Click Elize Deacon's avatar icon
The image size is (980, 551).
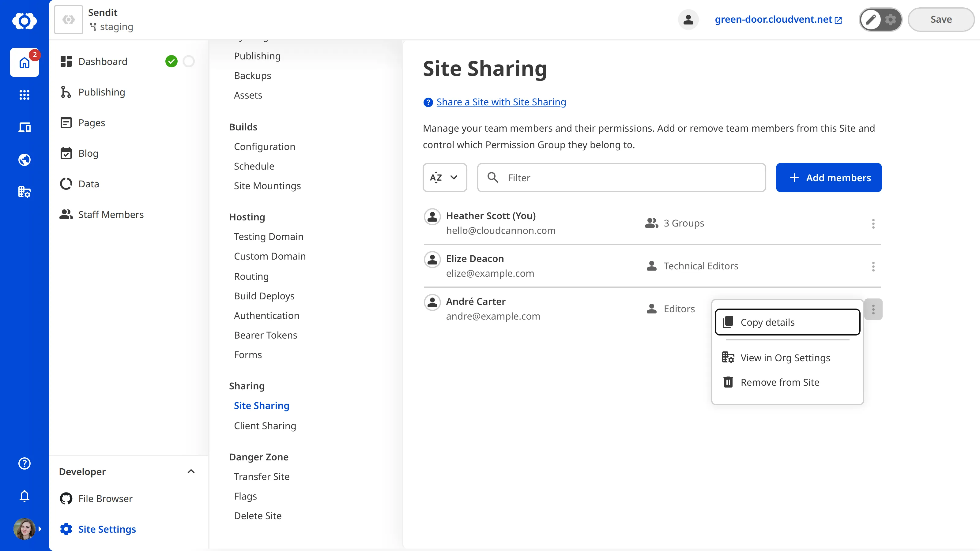tap(432, 260)
